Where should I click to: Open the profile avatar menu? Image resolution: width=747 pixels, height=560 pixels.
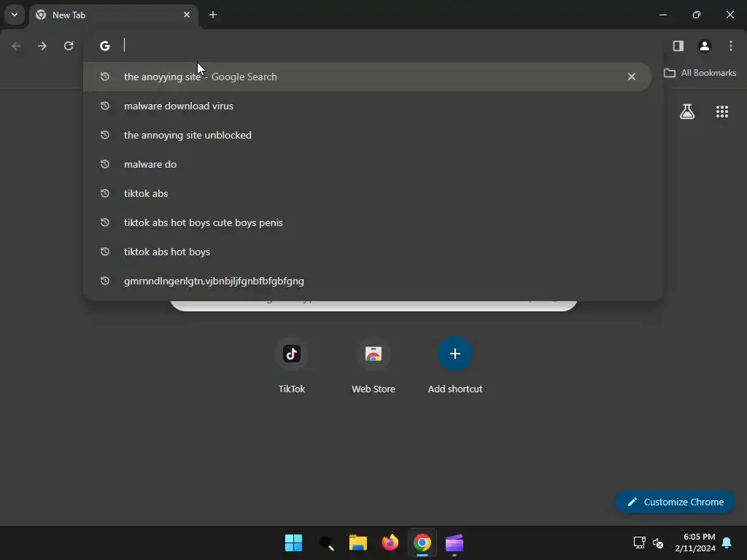point(705,46)
